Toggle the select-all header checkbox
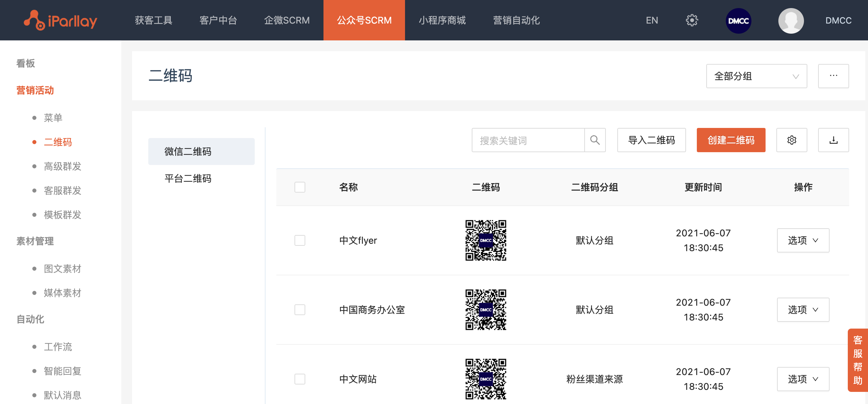The image size is (868, 404). pyautogui.click(x=300, y=187)
